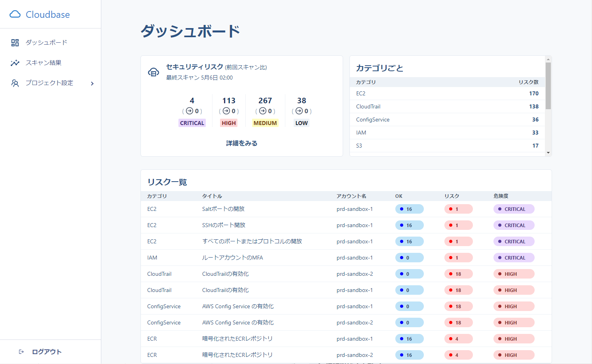Click AWS Config Service の有効化 title for prd-sandbox-1
The width and height of the screenshot is (592, 364).
click(238, 306)
